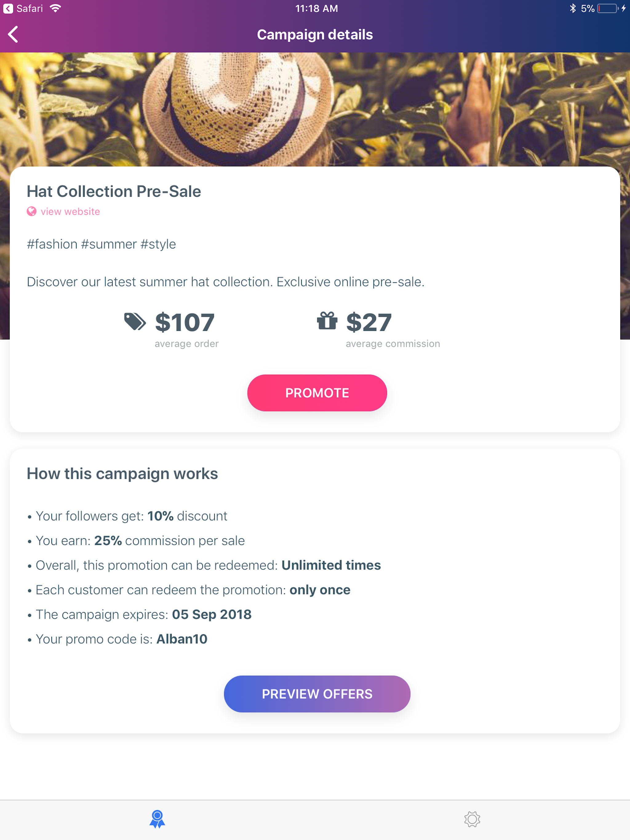Tap the #fashion #summer #style hashtags
Image resolution: width=630 pixels, height=840 pixels.
[102, 244]
